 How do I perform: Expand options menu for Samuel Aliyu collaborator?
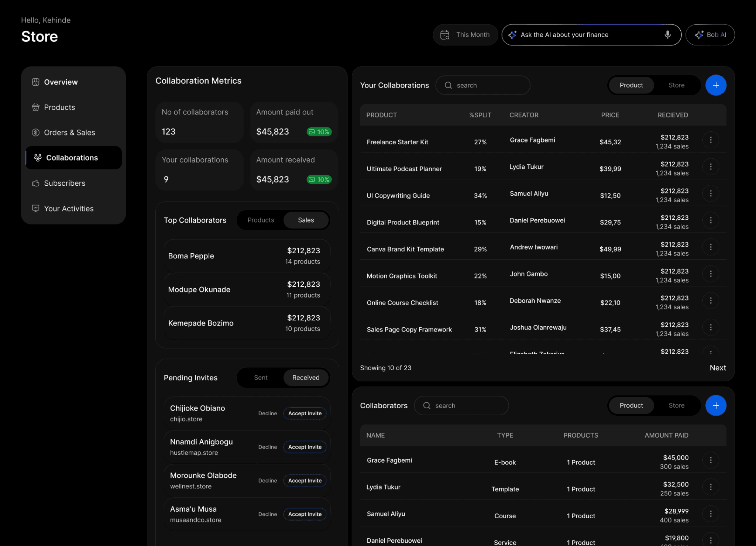[x=711, y=514]
